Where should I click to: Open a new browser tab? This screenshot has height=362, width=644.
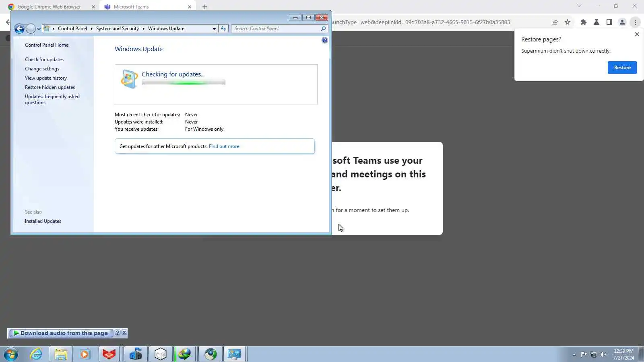[x=205, y=7]
